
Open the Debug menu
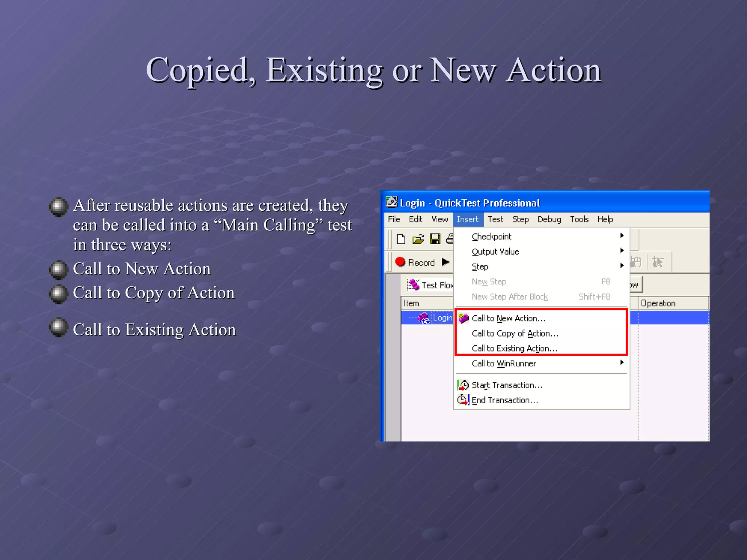click(549, 219)
